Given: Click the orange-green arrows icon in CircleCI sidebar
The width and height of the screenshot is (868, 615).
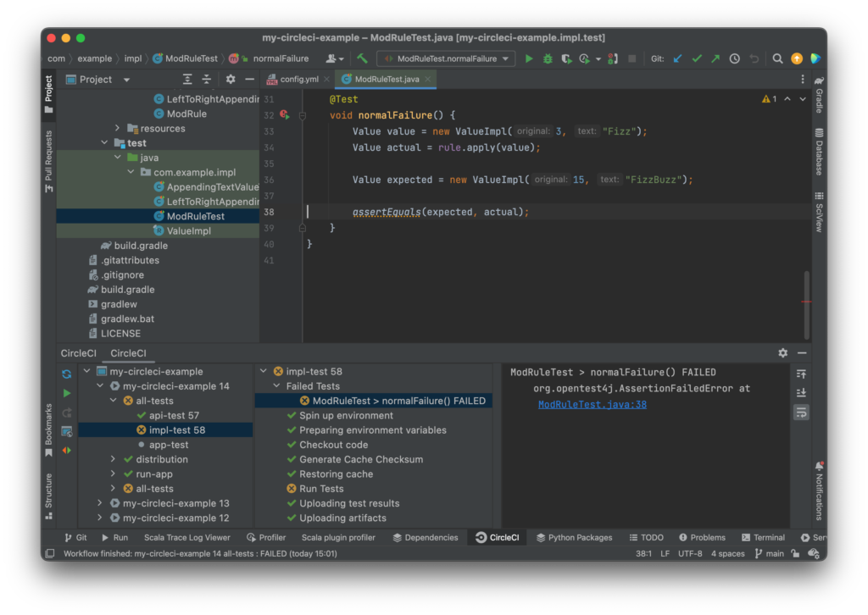Looking at the screenshot, I should click(x=66, y=450).
